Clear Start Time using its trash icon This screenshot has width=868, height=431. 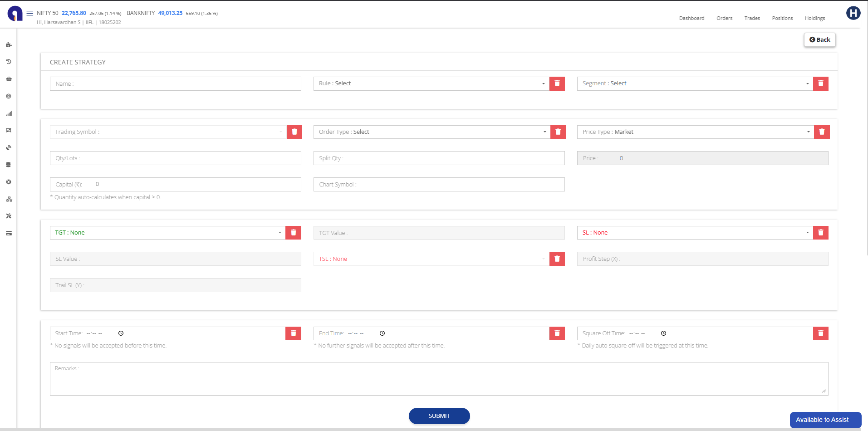pyautogui.click(x=293, y=333)
